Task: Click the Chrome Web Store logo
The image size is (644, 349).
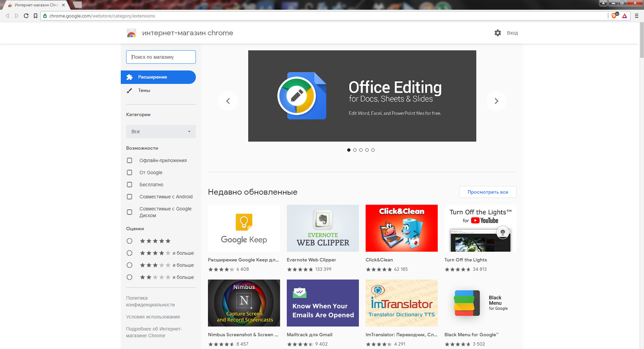Action: (x=131, y=33)
